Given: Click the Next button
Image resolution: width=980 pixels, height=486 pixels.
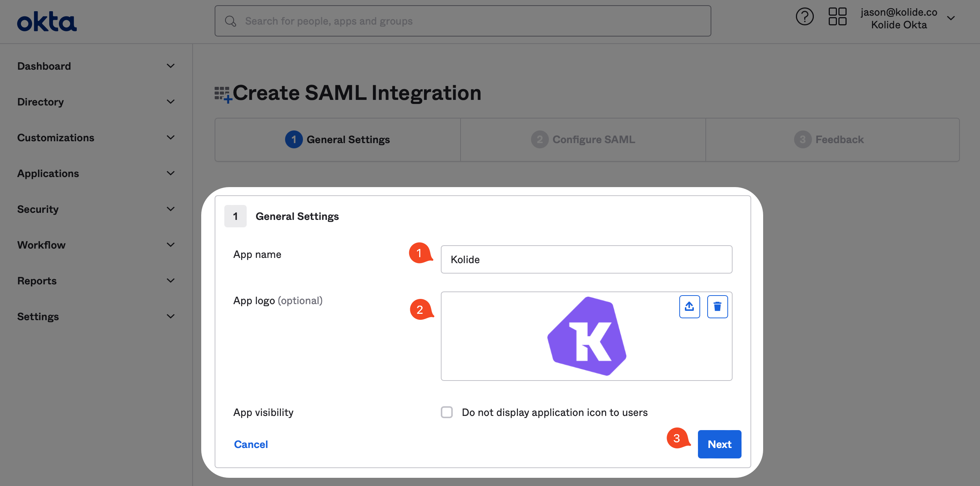Looking at the screenshot, I should pyautogui.click(x=719, y=444).
